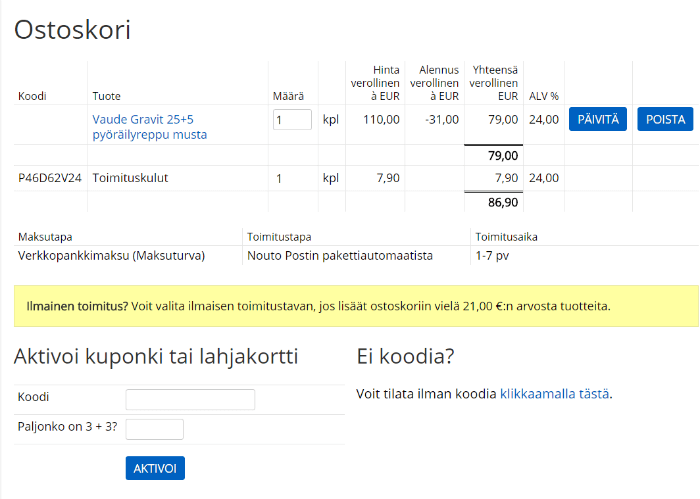Click the Toimituskulut row label
The width and height of the screenshot is (700, 499).
130,178
